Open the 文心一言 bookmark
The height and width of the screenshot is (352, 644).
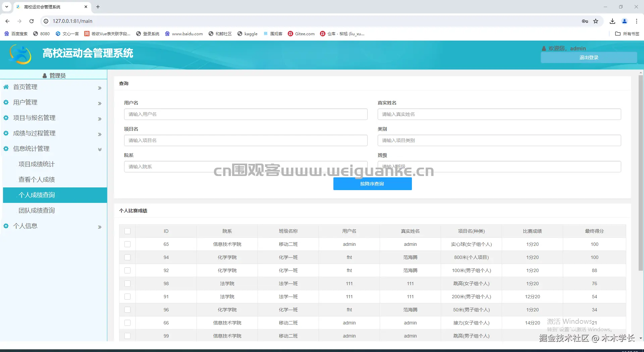(67, 34)
